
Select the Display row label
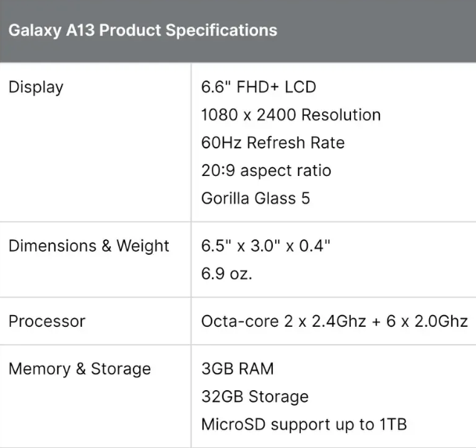point(36,88)
